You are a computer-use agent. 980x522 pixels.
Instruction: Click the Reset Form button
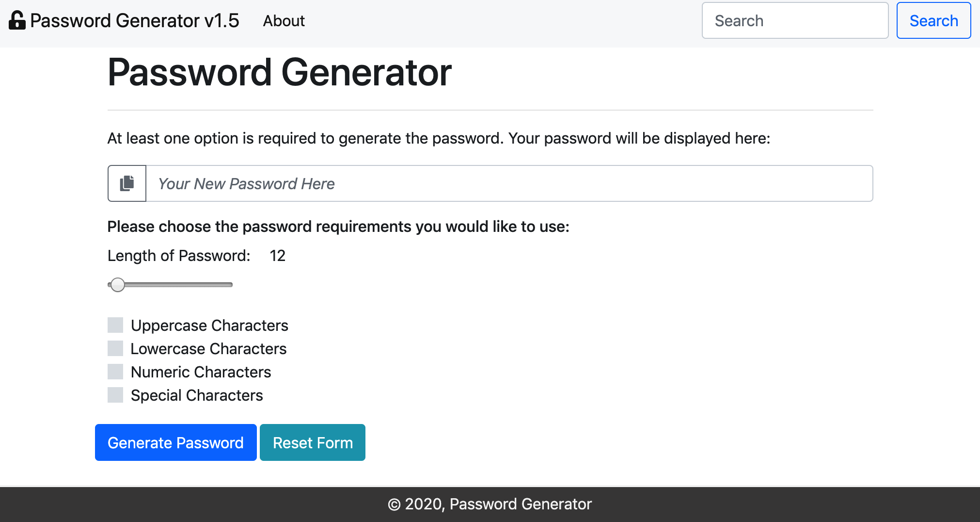(312, 442)
